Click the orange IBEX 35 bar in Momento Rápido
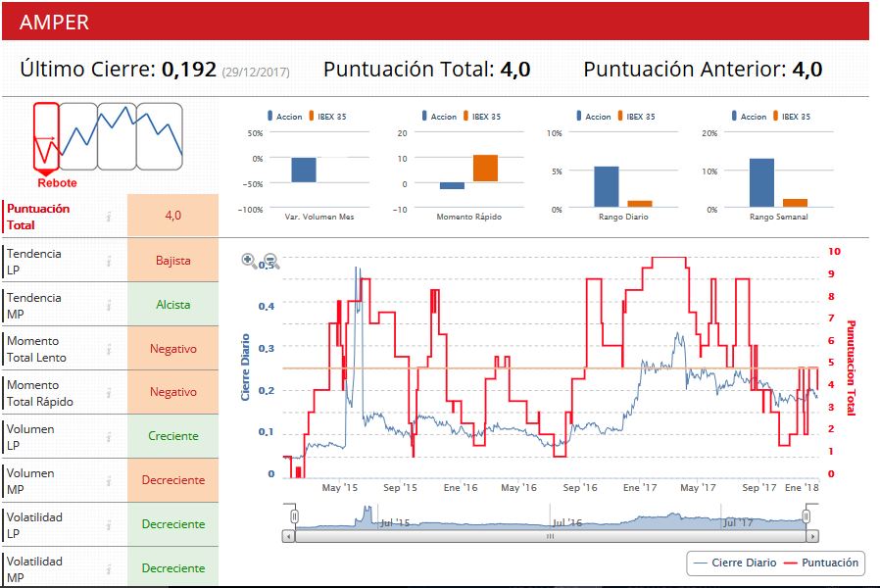The image size is (880, 588). point(485,168)
